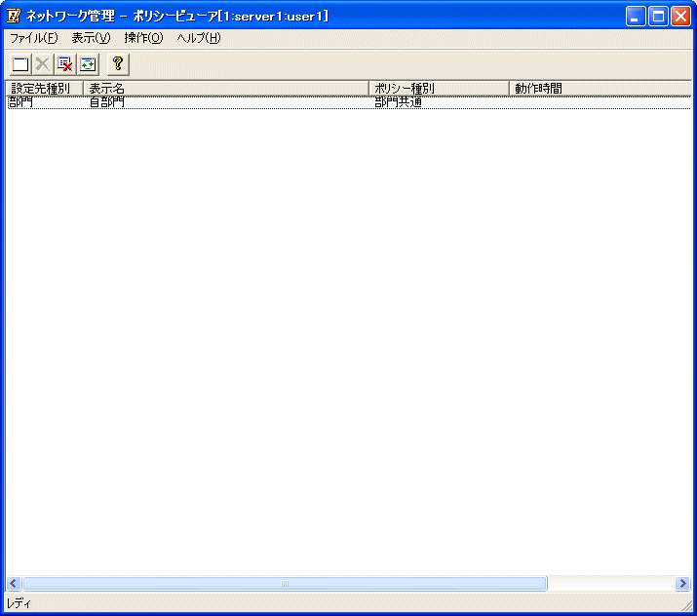
Task: Open the ファイル(F) menu
Action: (34, 38)
